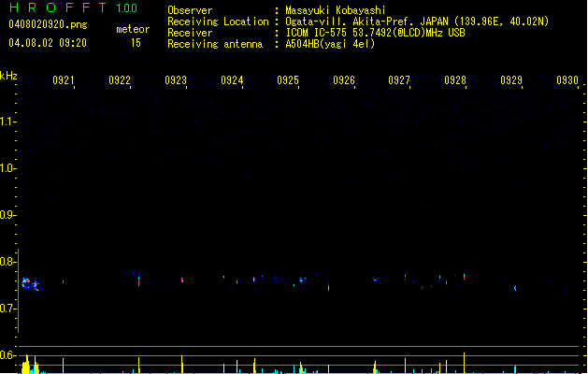Click the 'Receiving antenna' label
This screenshot has width=588, height=374.
pos(215,44)
